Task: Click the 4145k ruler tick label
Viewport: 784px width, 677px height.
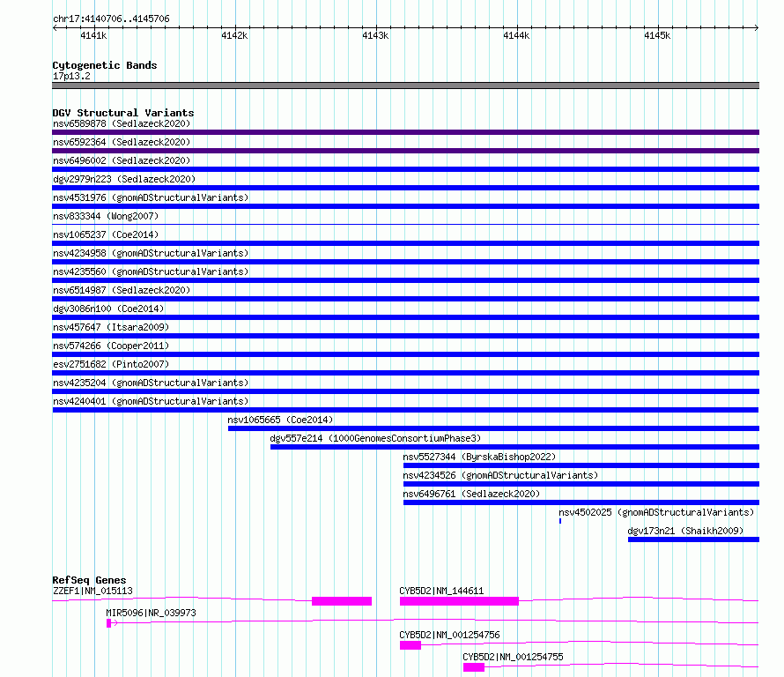Action: click(x=657, y=35)
